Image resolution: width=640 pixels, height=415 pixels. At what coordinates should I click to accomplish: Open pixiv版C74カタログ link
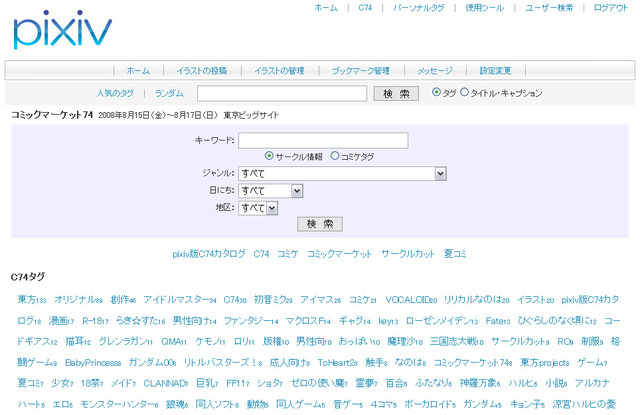(209, 254)
